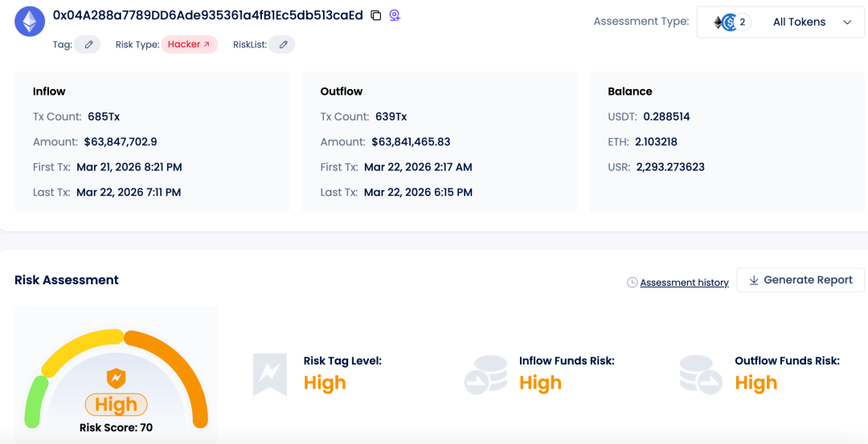The width and height of the screenshot is (868, 444).
Task: Edit the RiskList with pencil icon
Action: click(x=283, y=45)
